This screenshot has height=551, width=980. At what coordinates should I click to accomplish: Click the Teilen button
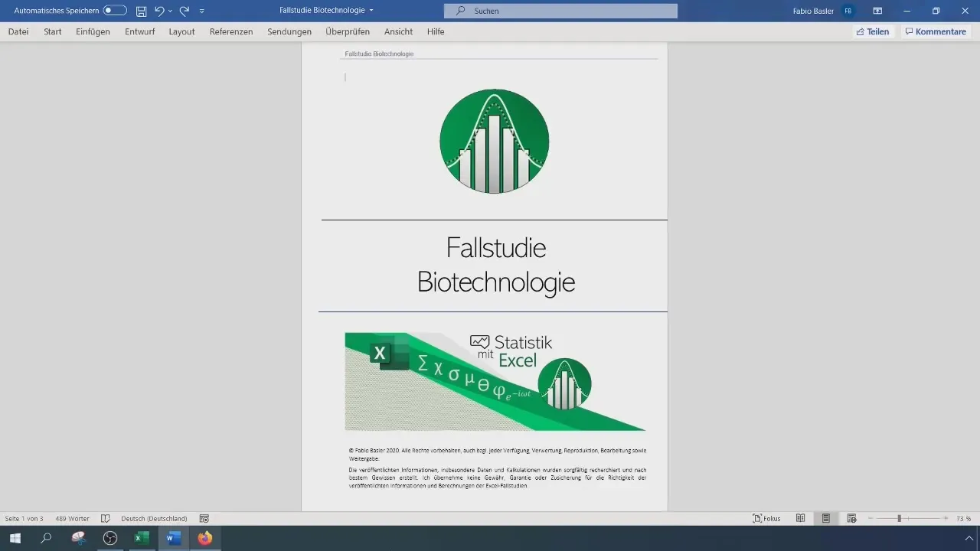(x=873, y=31)
